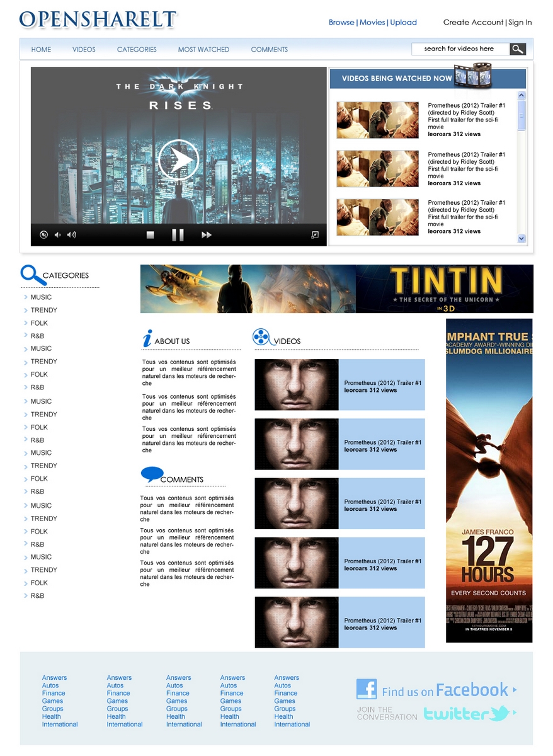Click the watched list scroll-down arrow

(x=522, y=238)
